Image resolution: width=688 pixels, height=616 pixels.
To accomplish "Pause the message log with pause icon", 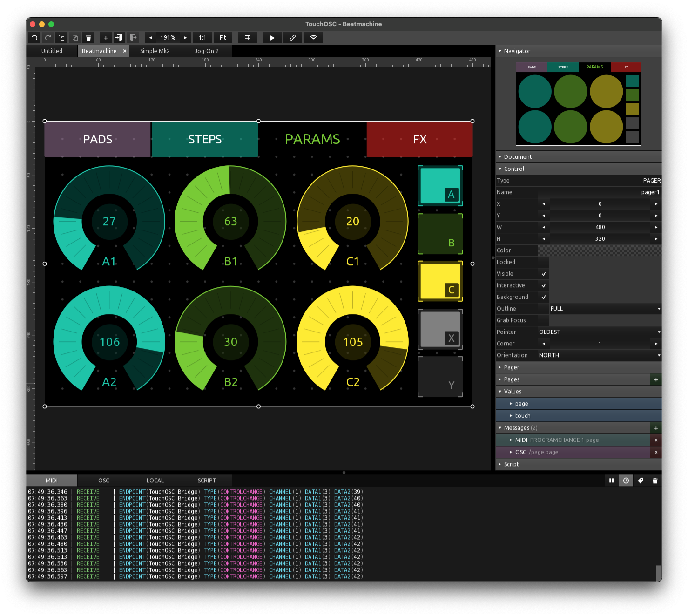I will click(611, 480).
